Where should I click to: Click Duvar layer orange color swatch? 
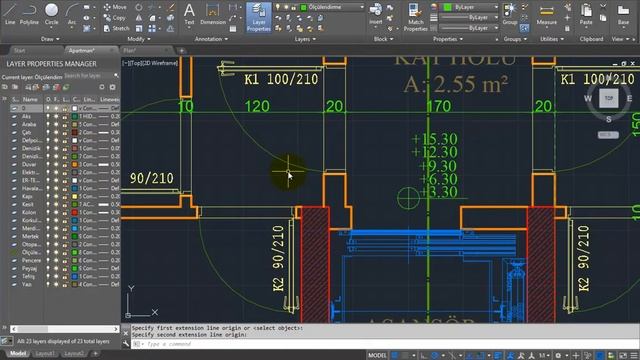[x=75, y=164]
